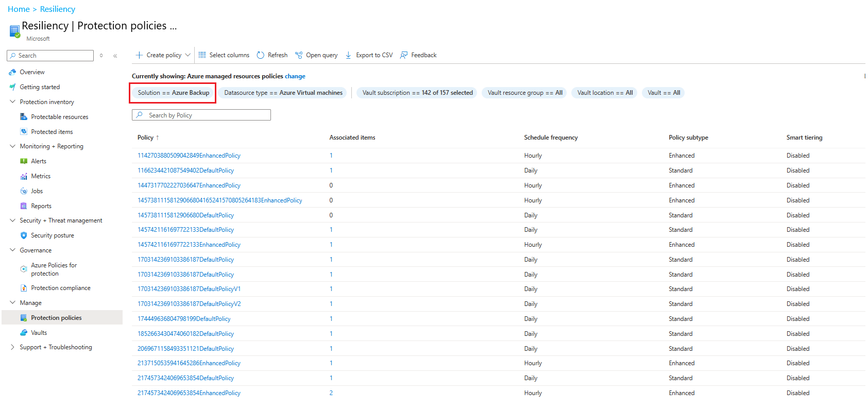This screenshot has width=868, height=409.
Task: Click the Feedback icon in the toolbar
Action: click(x=404, y=55)
